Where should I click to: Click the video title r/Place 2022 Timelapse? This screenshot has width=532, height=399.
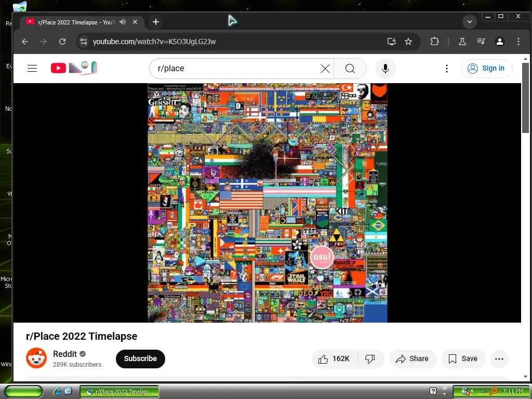click(x=82, y=336)
